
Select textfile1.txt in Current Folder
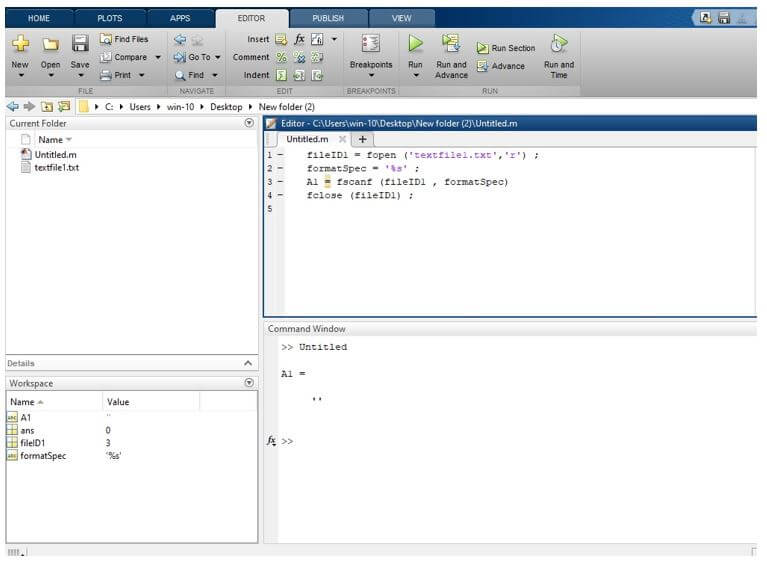[x=57, y=168]
